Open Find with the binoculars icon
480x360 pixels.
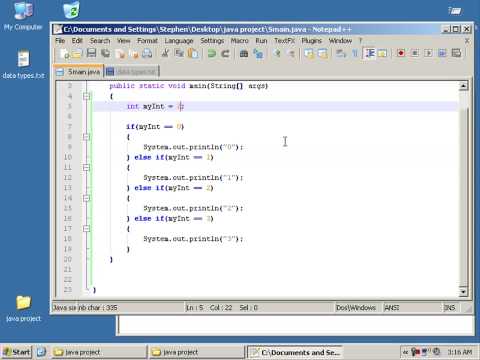click(x=244, y=53)
